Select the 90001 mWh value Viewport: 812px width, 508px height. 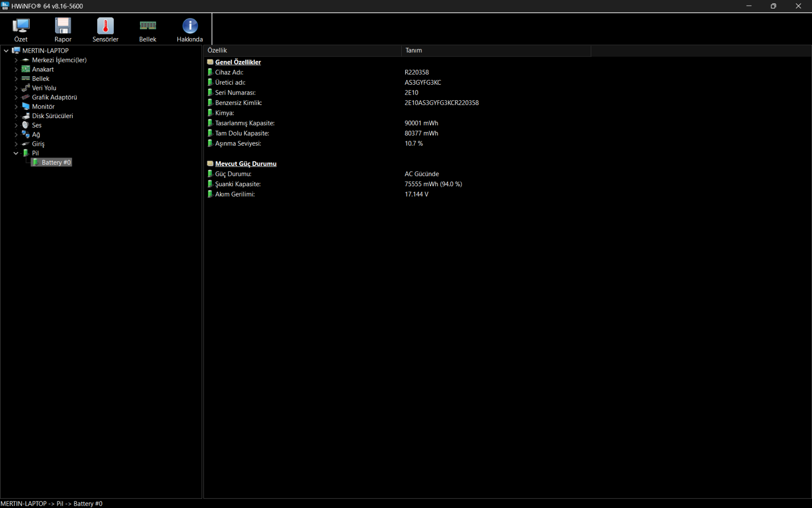(x=421, y=123)
